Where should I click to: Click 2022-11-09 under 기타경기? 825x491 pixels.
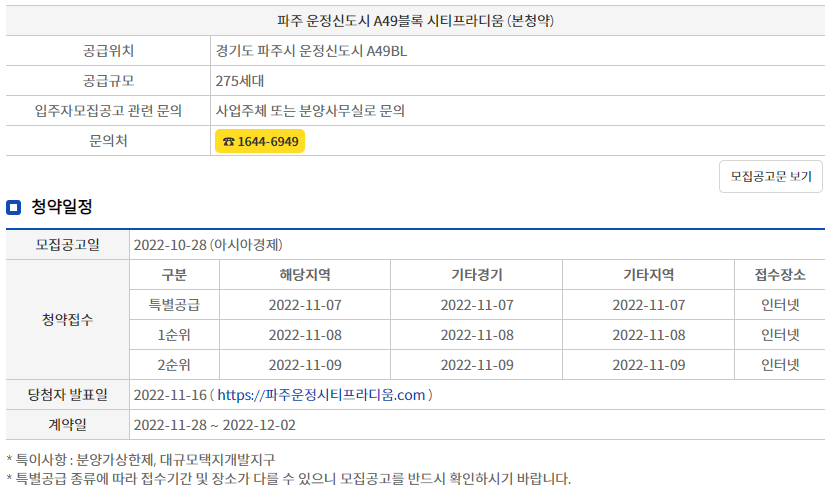coord(477,365)
